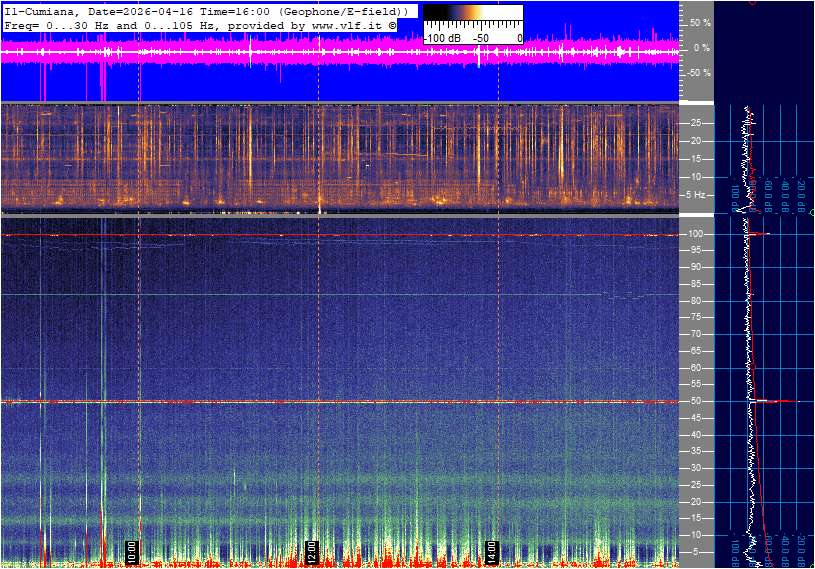
Task: Click the 75 frequency axis label
Action: (x=695, y=317)
